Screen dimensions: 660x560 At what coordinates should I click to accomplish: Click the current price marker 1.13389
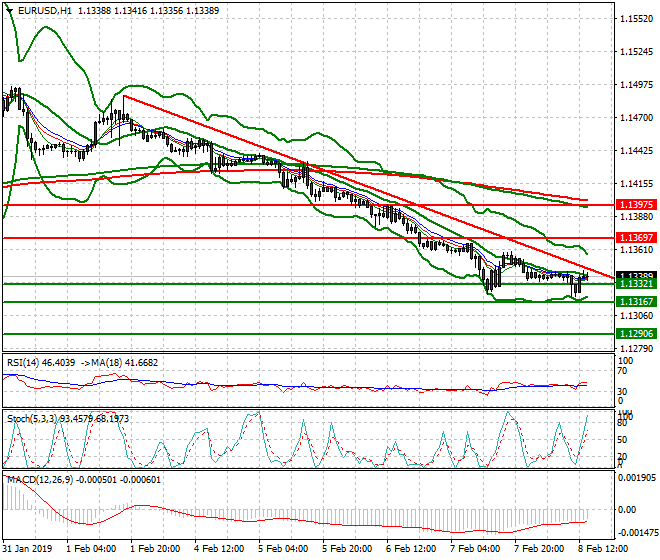[x=636, y=275]
